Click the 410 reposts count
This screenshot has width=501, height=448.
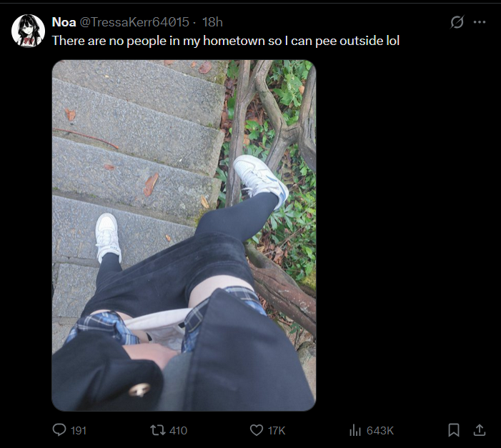coord(178,431)
